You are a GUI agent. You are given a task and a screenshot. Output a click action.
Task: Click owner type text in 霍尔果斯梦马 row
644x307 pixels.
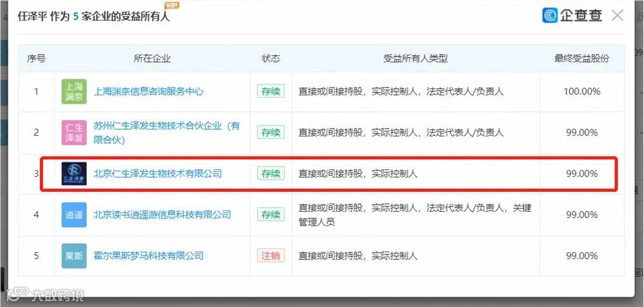point(357,256)
